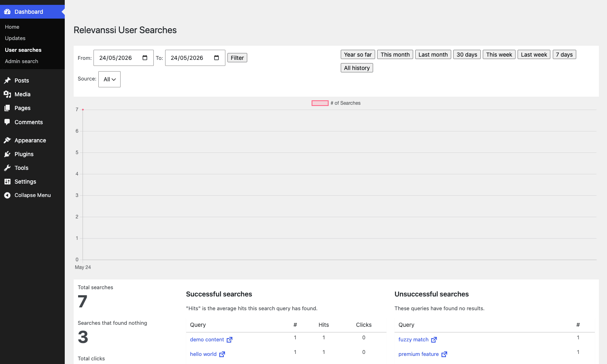Select 7 days range
607x364 pixels.
pos(564,55)
